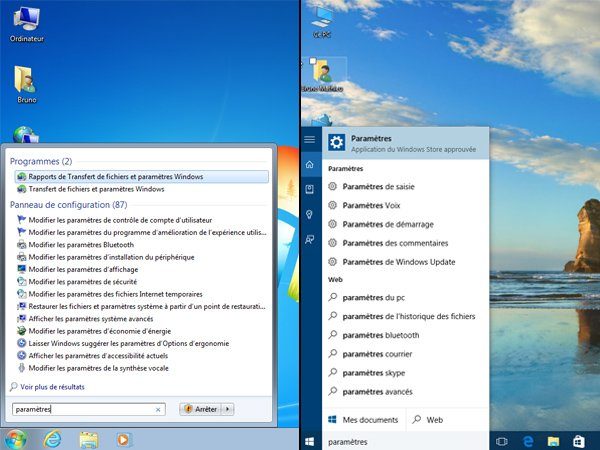
Task: Click the Windows 10 Start button
Action: click(x=310, y=442)
